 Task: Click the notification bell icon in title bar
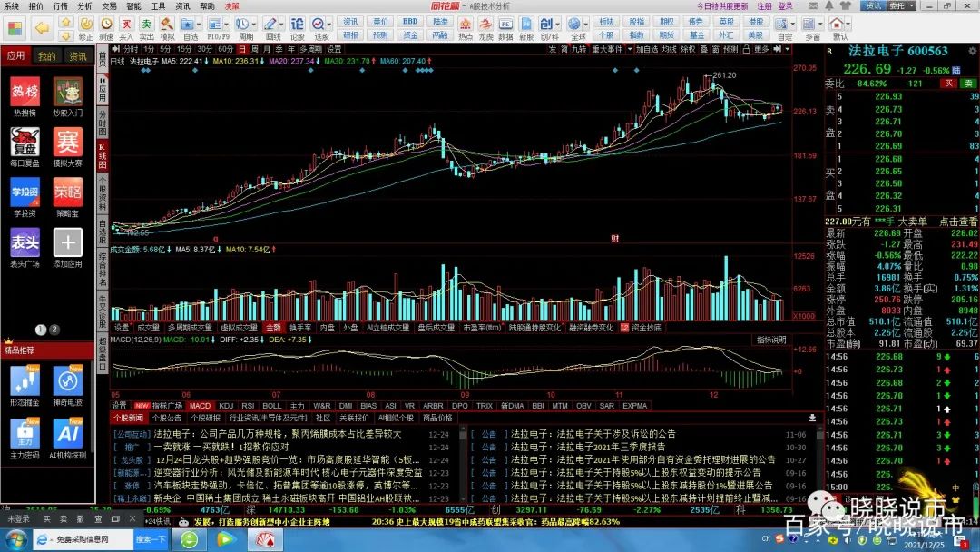click(829, 5)
